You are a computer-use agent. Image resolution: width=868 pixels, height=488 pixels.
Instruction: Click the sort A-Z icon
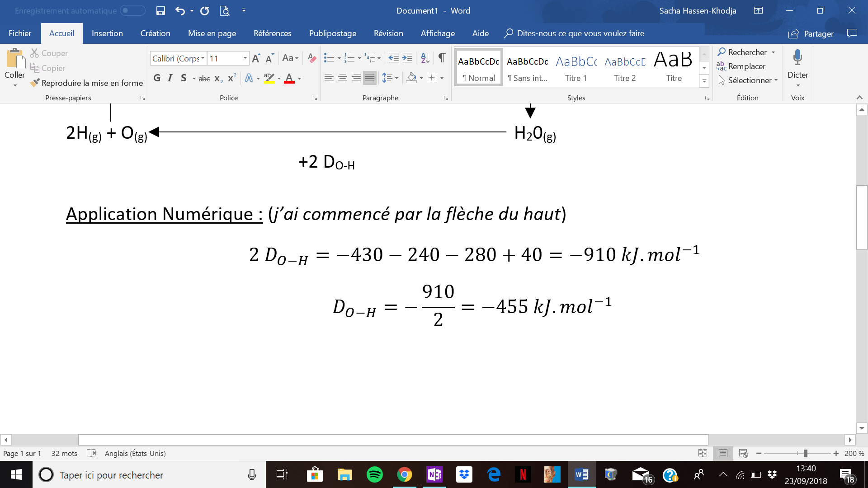(425, 58)
